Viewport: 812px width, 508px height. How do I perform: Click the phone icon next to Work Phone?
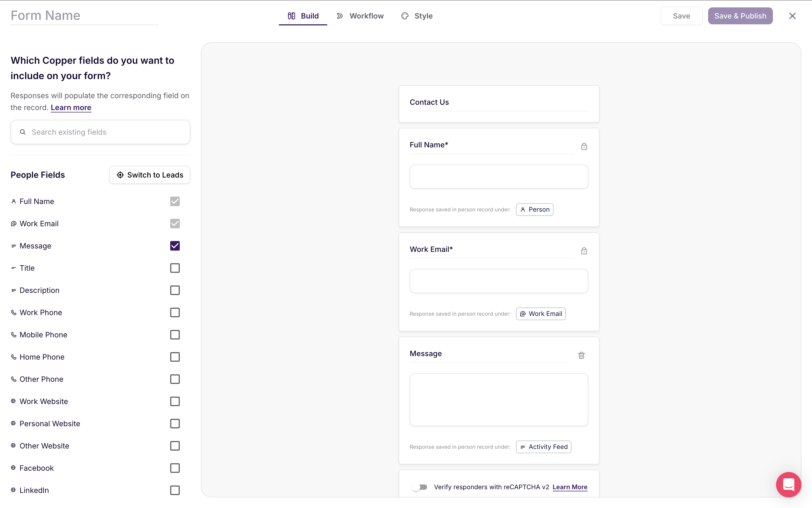13,312
